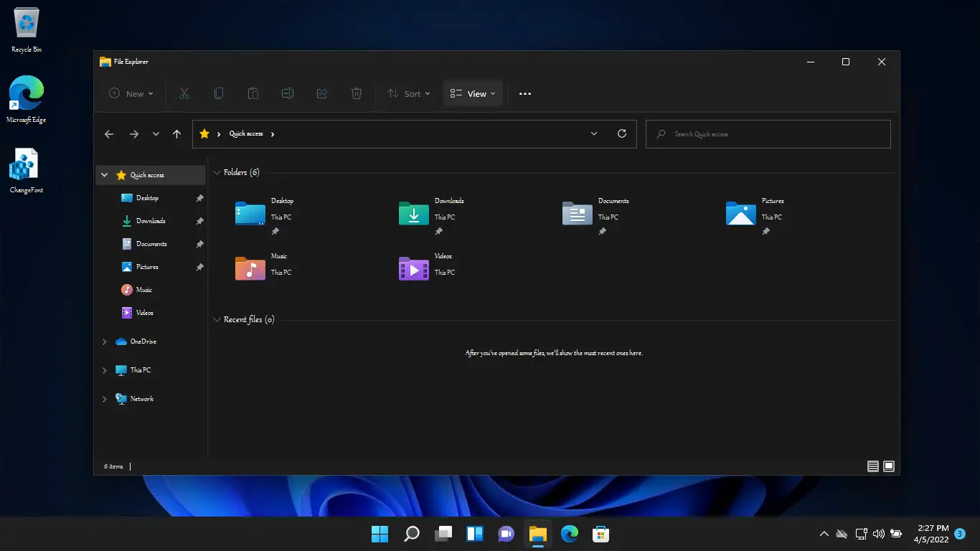Select the ChangeFont desktop icon
Screen dimensions: 980x551
coord(27,171)
